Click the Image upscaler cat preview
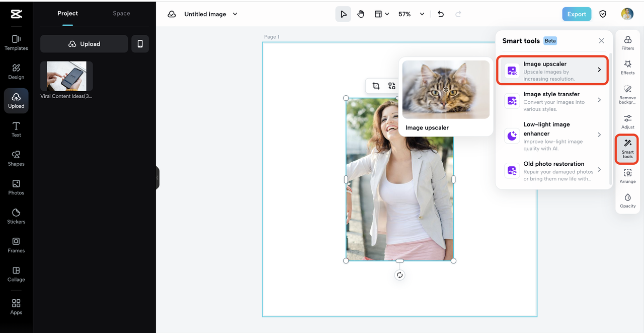 point(446,90)
